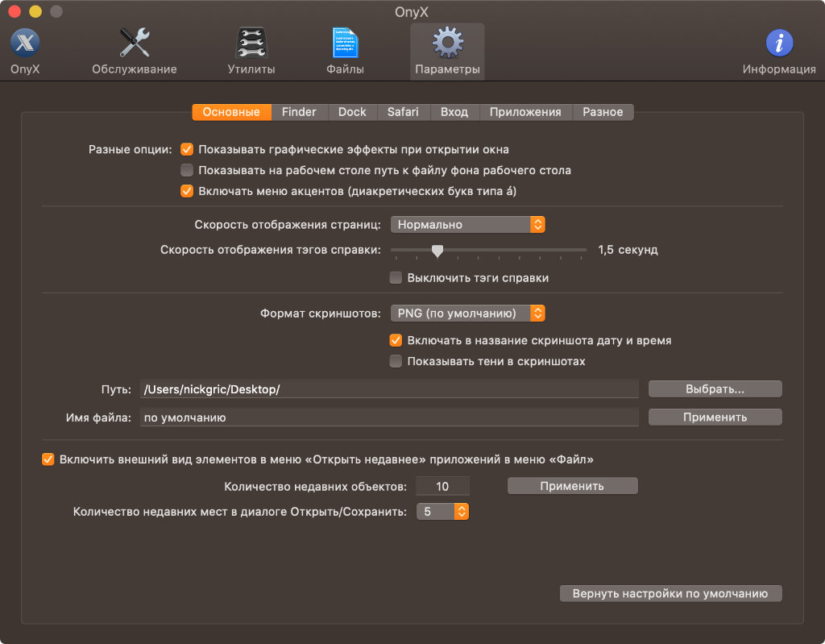
Task: Switch to the Разное tab
Action: (x=603, y=112)
